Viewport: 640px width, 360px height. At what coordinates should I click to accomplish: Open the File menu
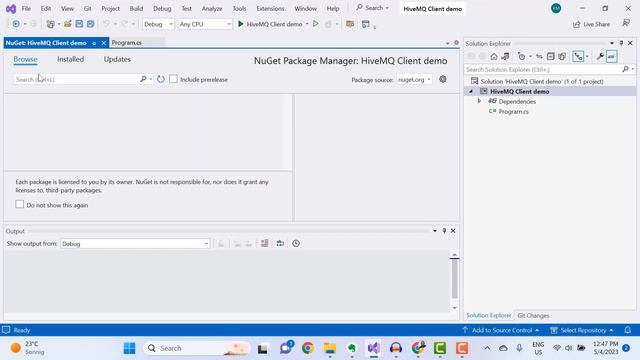point(26,8)
